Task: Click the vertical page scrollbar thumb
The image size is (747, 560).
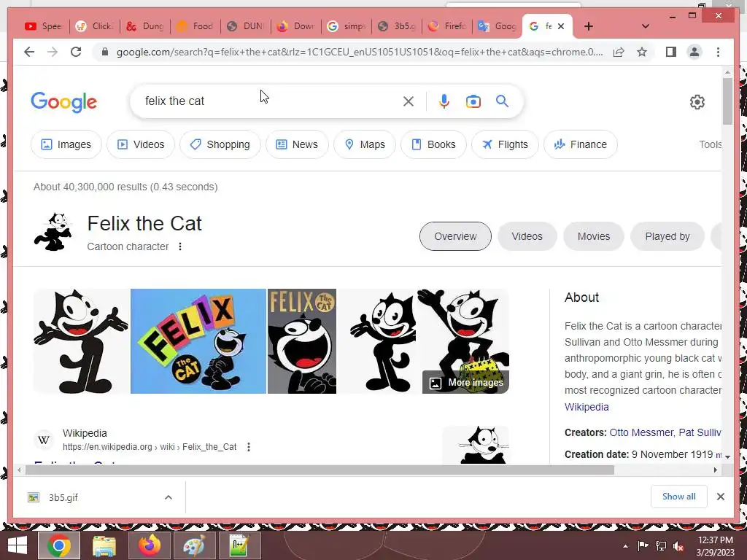Action: point(727,101)
